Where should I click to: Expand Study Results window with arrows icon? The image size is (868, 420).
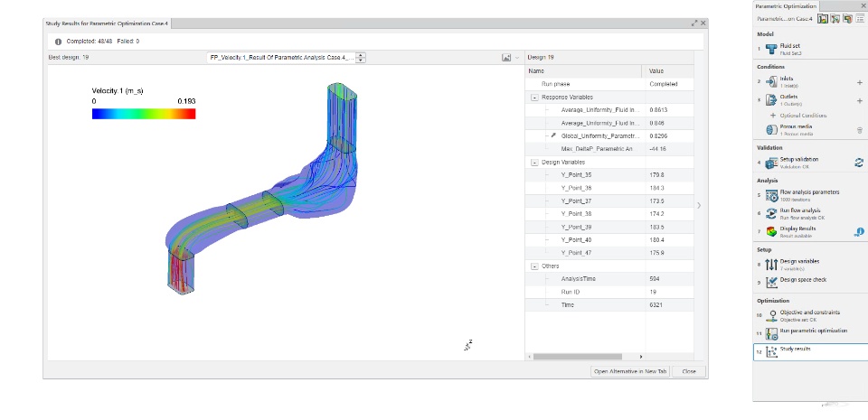(694, 23)
